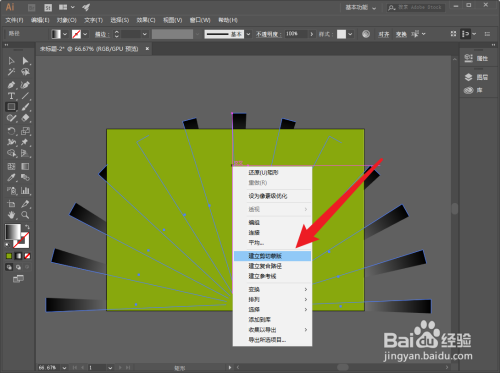The image size is (500, 373).
Task: Select the Paintbrush tool
Action: pos(25,107)
